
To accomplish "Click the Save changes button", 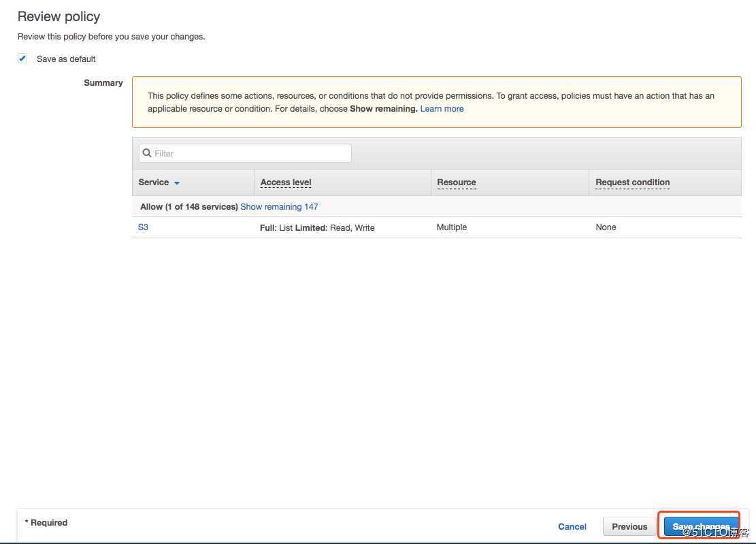I will (x=701, y=526).
